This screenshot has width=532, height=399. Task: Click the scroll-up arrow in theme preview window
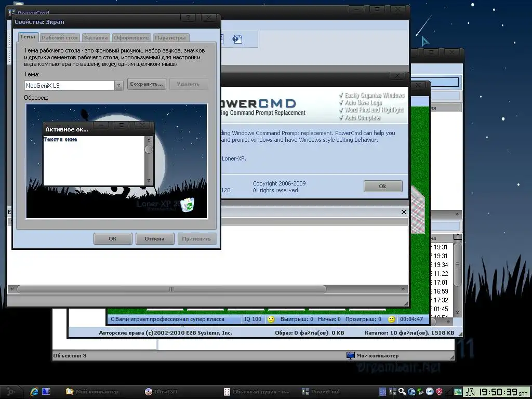149,140
